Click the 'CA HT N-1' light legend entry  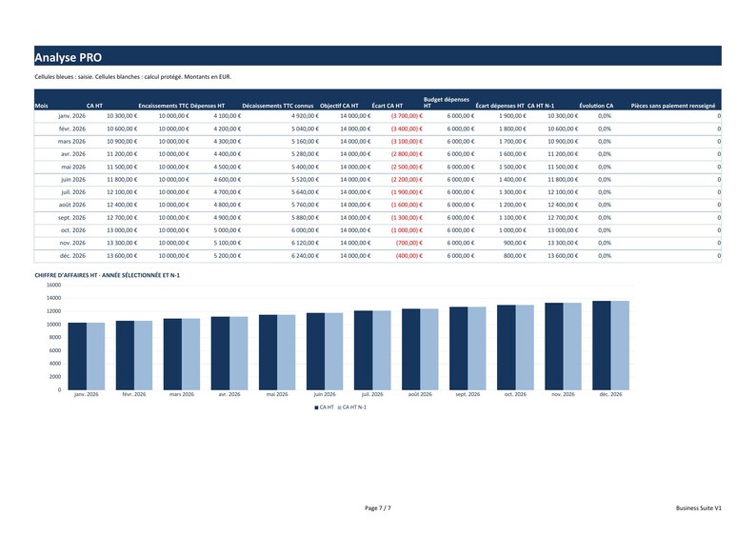[x=352, y=407]
